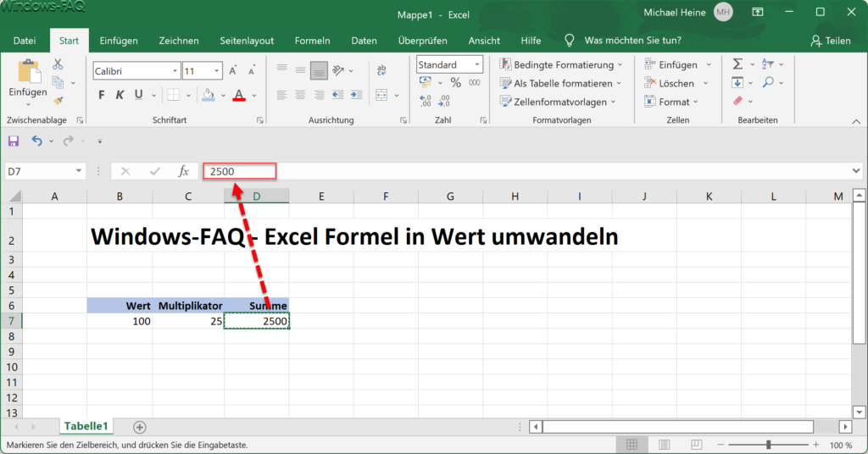This screenshot has width=868, height=454.
Task: Open find and select magnifier icon
Action: [x=768, y=82]
